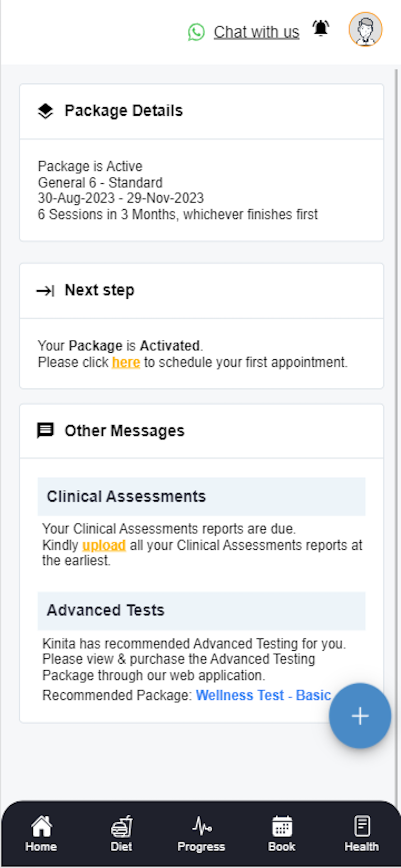Image resolution: width=401 pixels, height=868 pixels.
Task: Open the Book appointments tab
Action: [282, 832]
